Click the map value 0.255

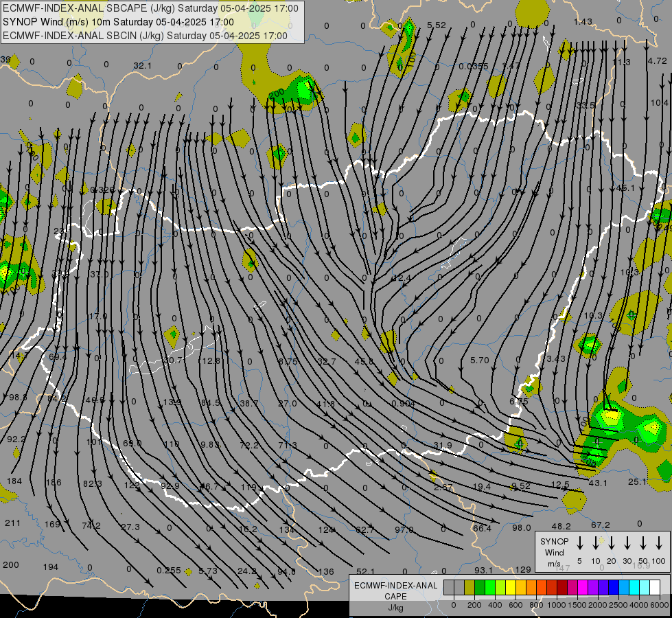(x=169, y=571)
